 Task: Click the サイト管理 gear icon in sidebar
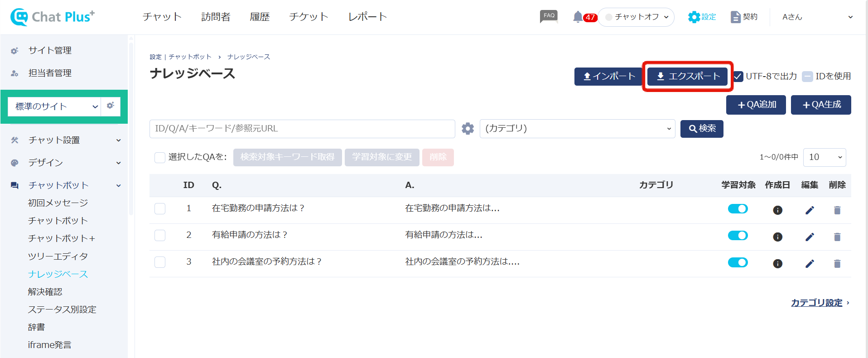pos(14,51)
